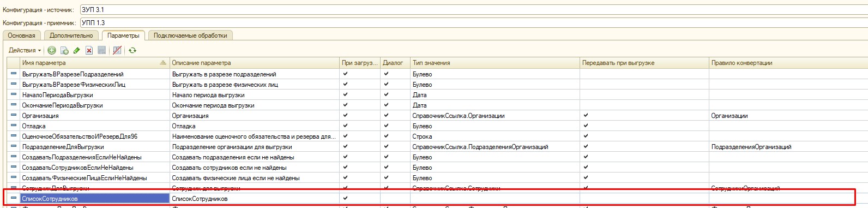Click the description 'Окончание периода выгрузки'
This screenshot has height=208, width=868.
pos(213,105)
